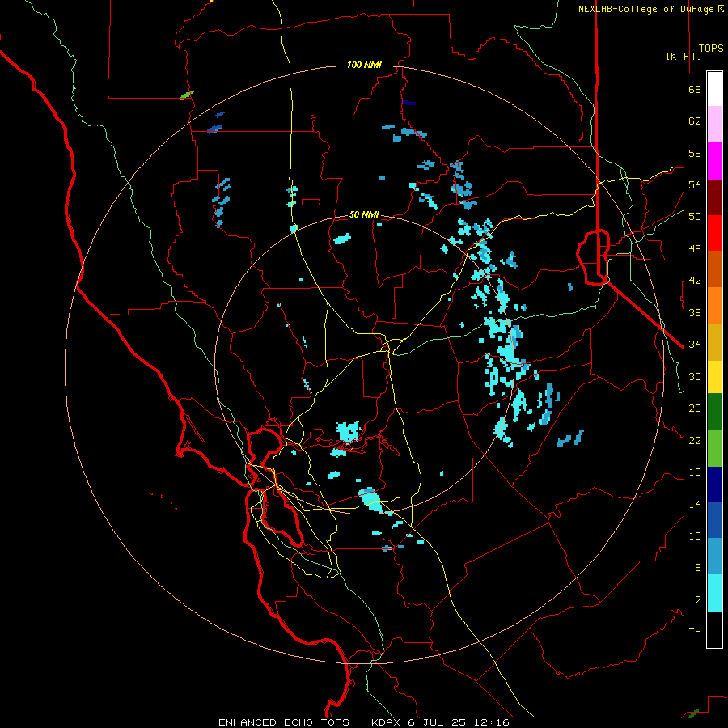Click the 10 legend value
The height and width of the screenshot is (728, 728).
(695, 536)
